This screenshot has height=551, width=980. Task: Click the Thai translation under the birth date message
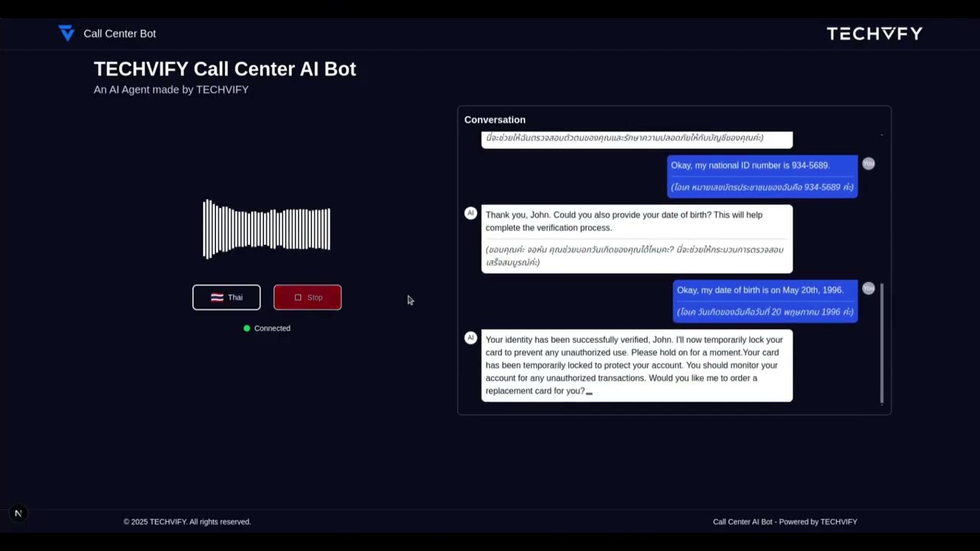(x=765, y=312)
